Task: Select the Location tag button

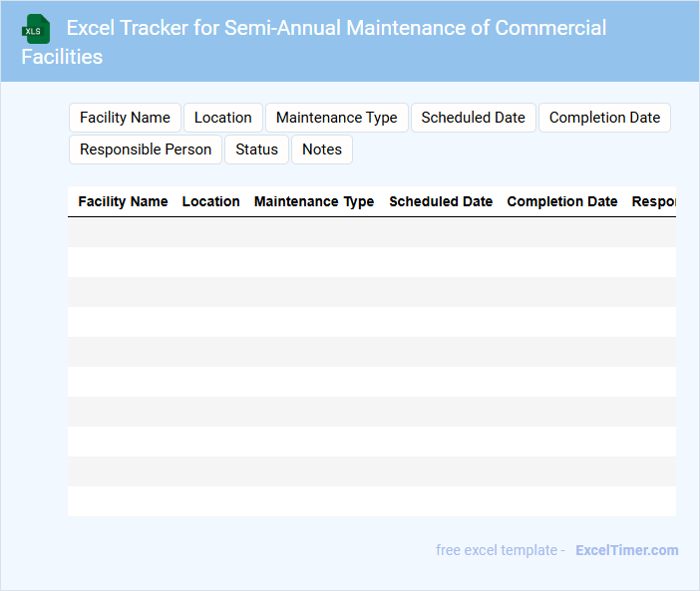Action: [223, 118]
